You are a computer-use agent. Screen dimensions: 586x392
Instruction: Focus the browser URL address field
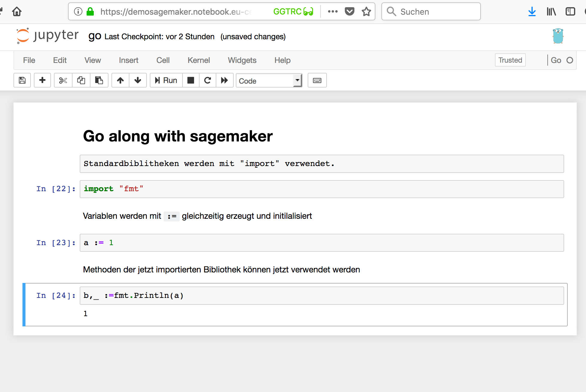pyautogui.click(x=176, y=12)
